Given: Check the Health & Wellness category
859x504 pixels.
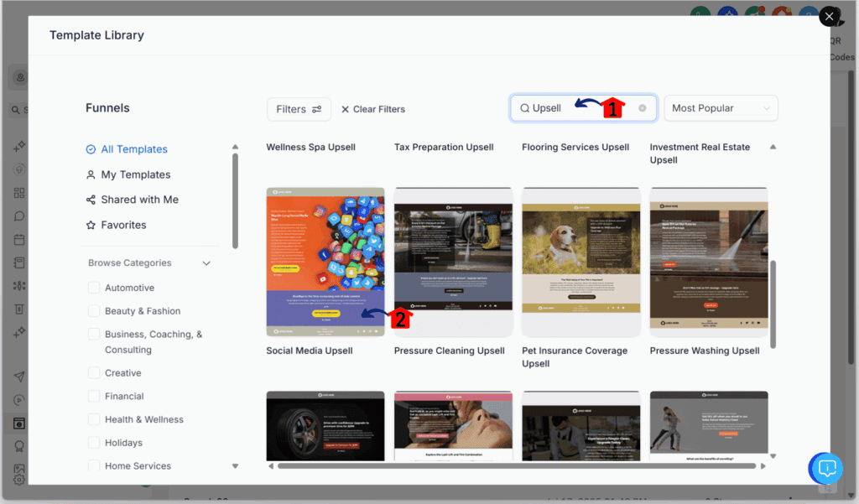Looking at the screenshot, I should 94,419.
